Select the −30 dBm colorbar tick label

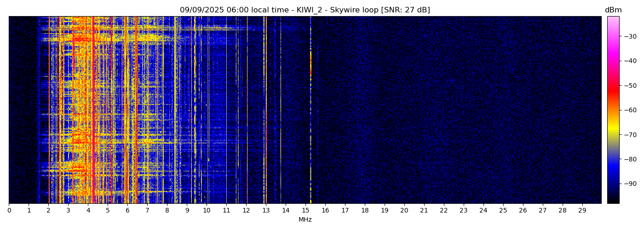coord(630,36)
